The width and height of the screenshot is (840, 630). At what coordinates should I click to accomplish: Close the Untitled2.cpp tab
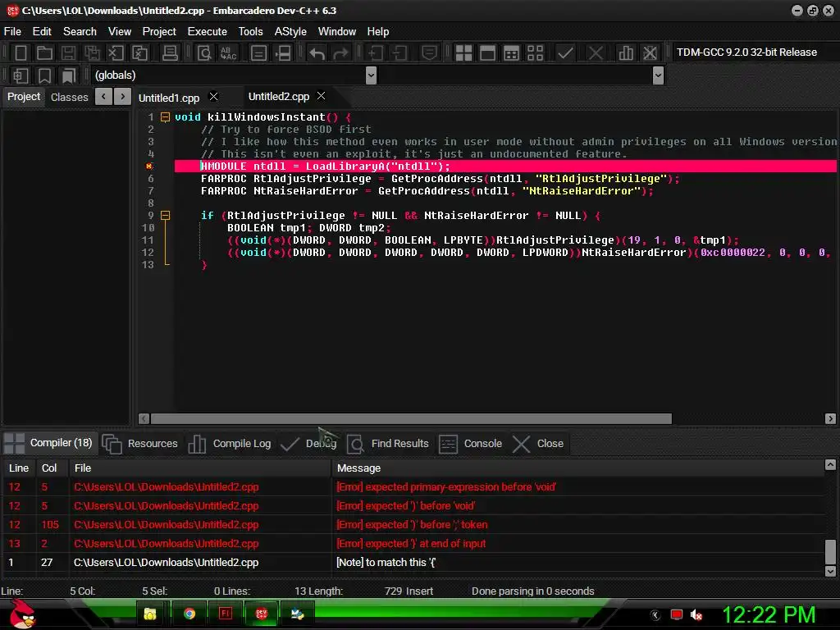click(x=321, y=95)
